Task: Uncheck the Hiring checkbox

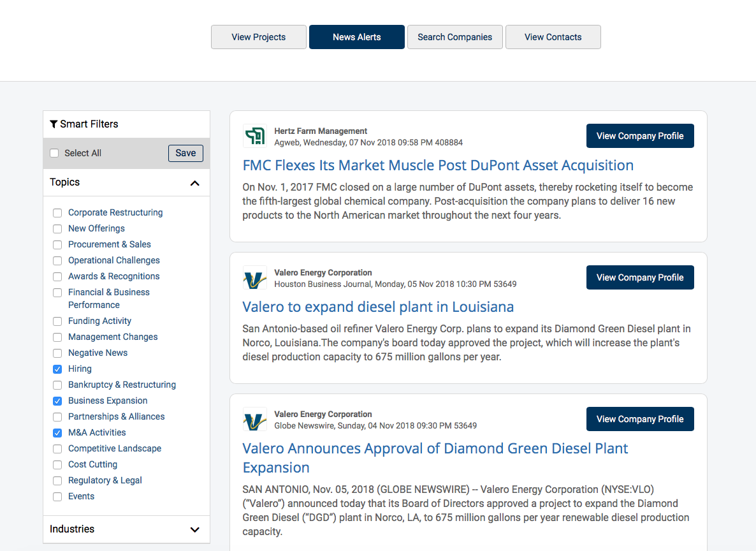Action: [x=57, y=369]
